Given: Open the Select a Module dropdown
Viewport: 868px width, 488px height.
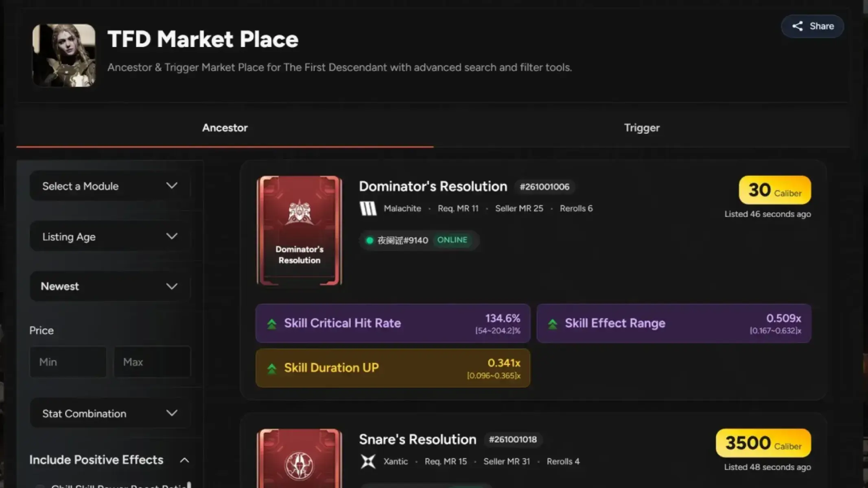Looking at the screenshot, I should click(x=109, y=186).
